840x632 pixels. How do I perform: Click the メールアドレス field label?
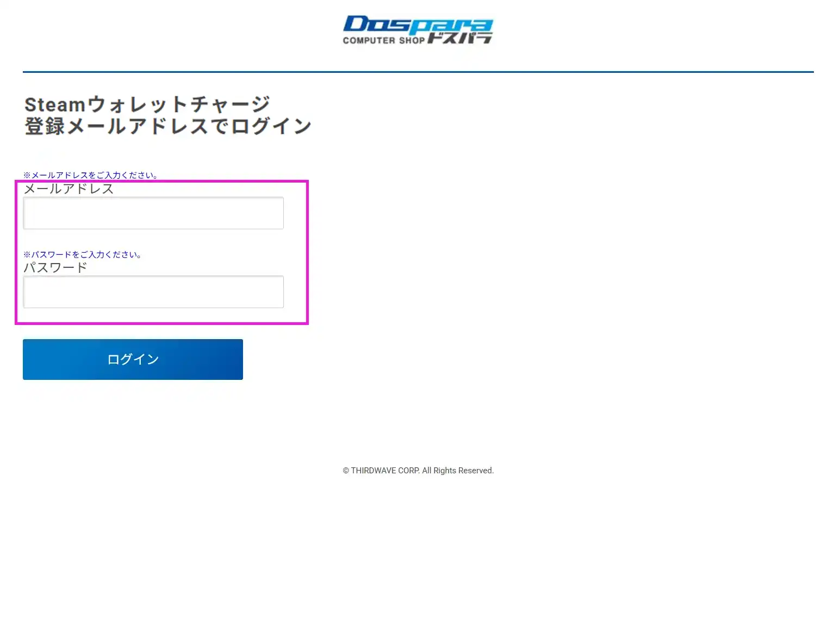tap(69, 189)
